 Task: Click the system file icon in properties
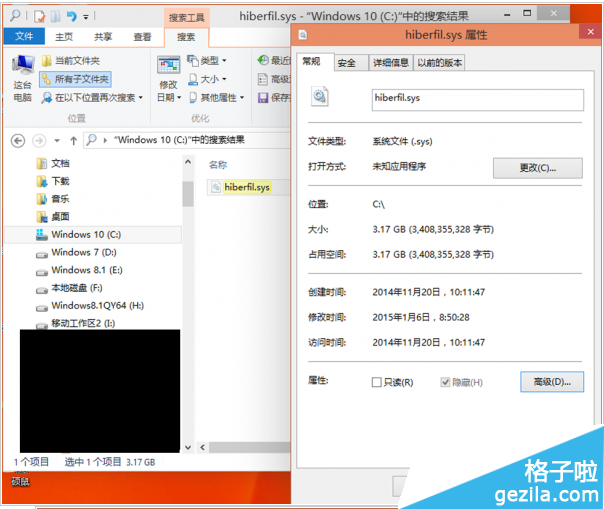[319, 97]
